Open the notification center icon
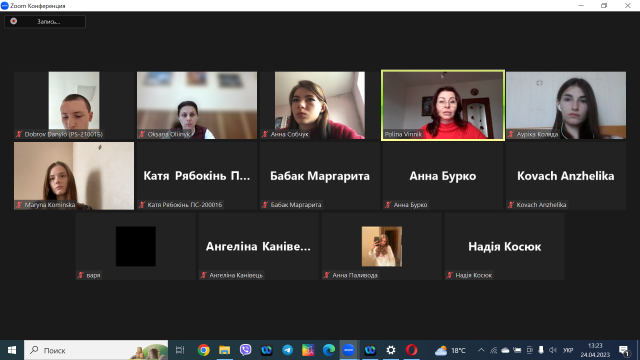Screen dimensions: 640x360 click(624, 350)
